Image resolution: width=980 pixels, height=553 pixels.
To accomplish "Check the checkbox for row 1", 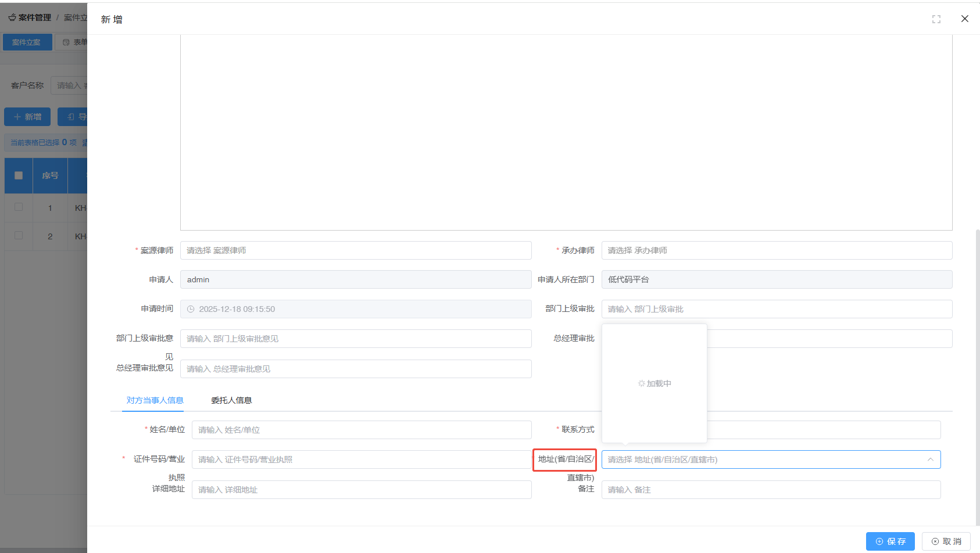I will pyautogui.click(x=19, y=207).
